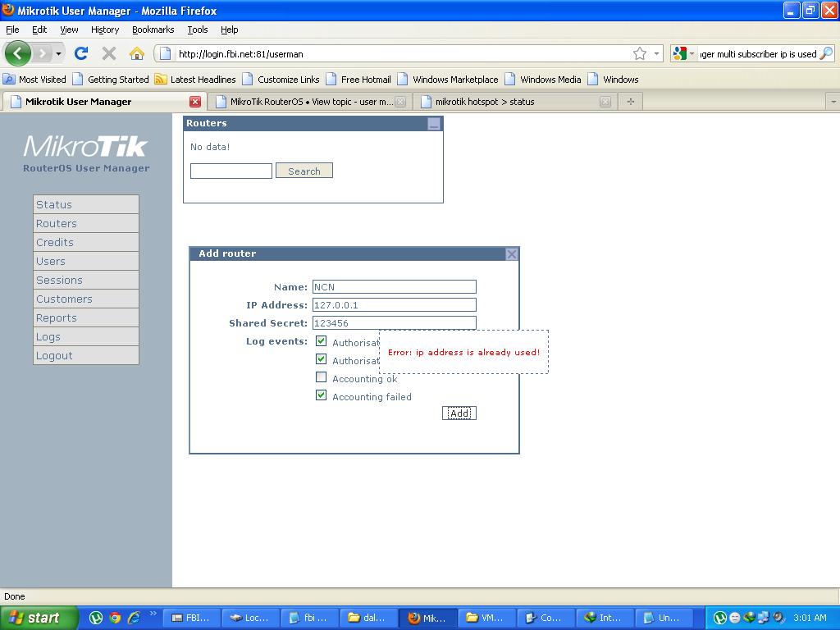Switch to MikroTik RouterOS View topic tab
Viewport: 840px width, 630px height.
[x=309, y=102]
